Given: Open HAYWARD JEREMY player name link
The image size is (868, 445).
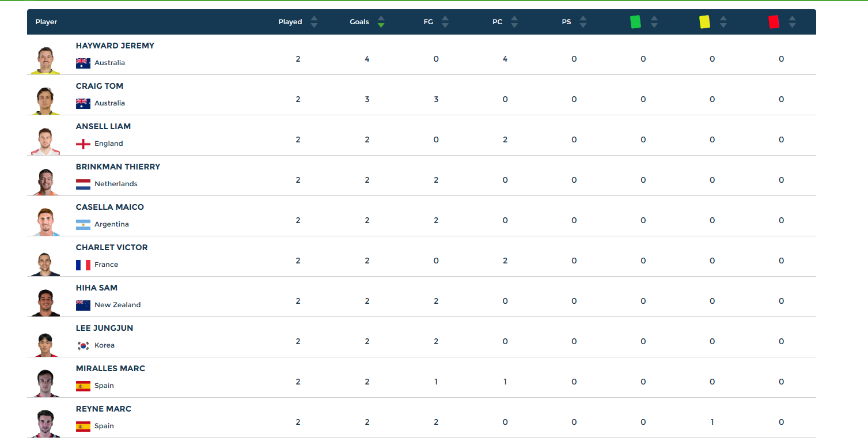Looking at the screenshot, I should click(x=115, y=46).
